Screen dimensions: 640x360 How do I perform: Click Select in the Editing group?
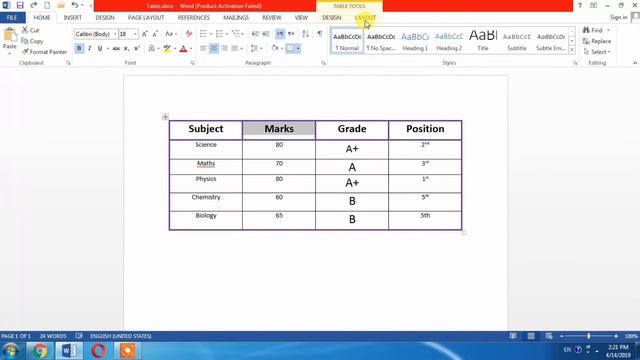tap(597, 52)
